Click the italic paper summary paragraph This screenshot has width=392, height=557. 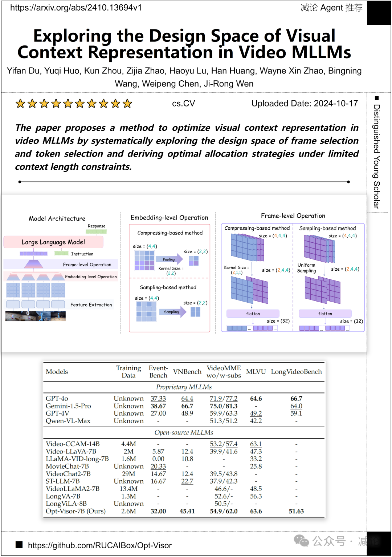pos(187,147)
